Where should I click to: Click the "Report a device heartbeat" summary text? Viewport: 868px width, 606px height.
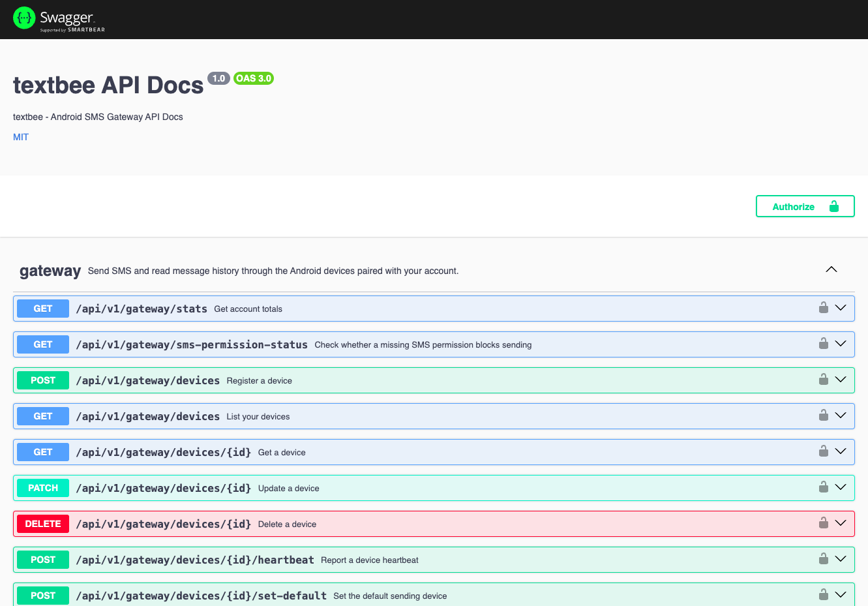click(370, 560)
